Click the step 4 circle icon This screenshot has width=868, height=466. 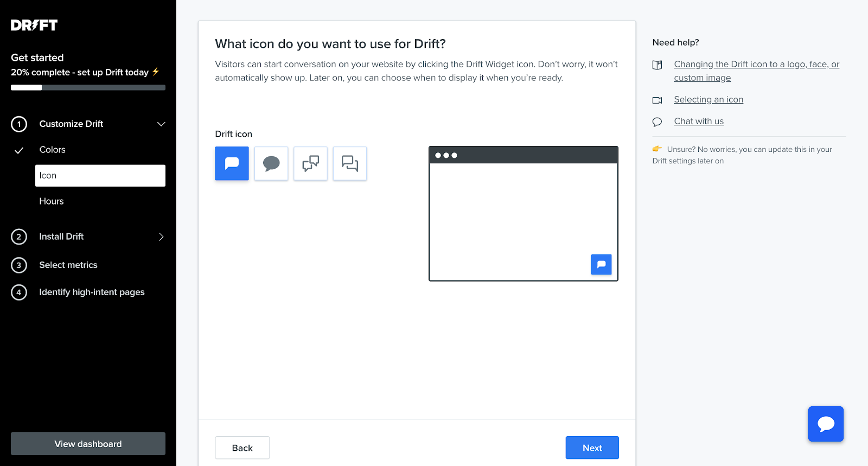pyautogui.click(x=19, y=292)
